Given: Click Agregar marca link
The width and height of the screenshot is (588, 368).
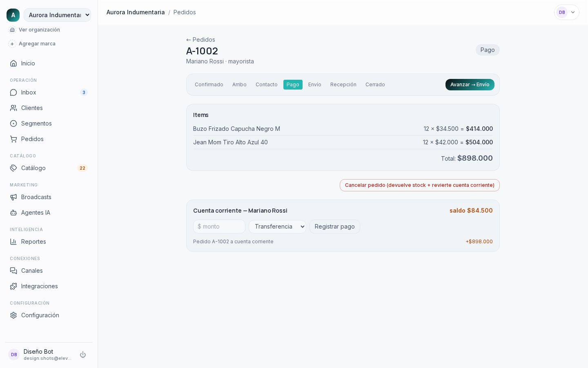Looking at the screenshot, I should (37, 44).
